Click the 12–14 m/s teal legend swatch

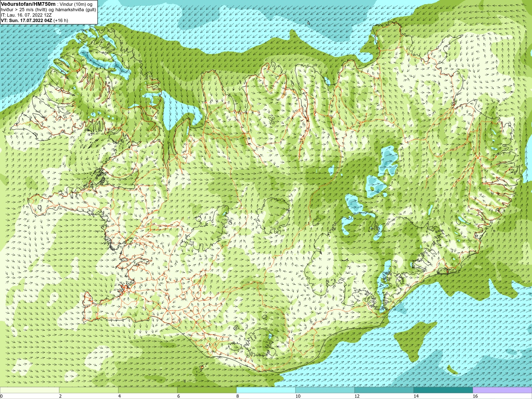[384, 390]
